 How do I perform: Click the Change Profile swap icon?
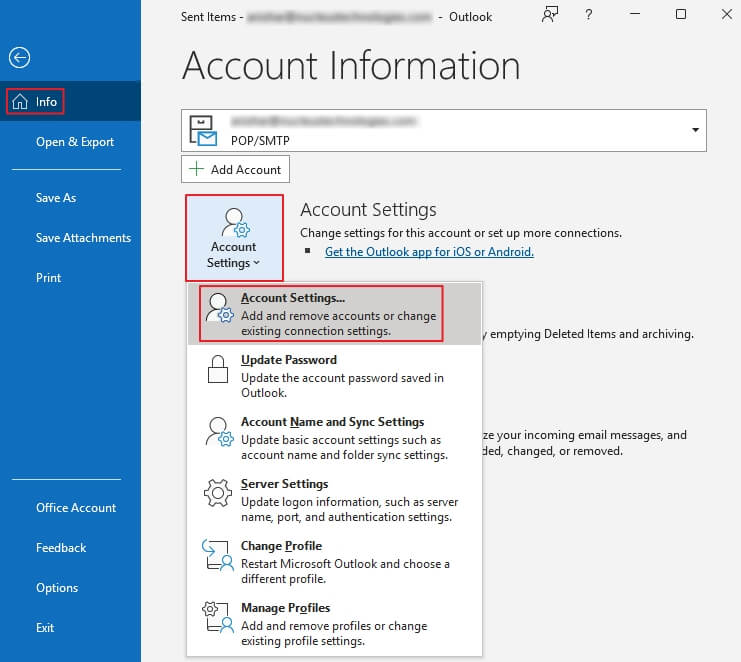(x=217, y=555)
